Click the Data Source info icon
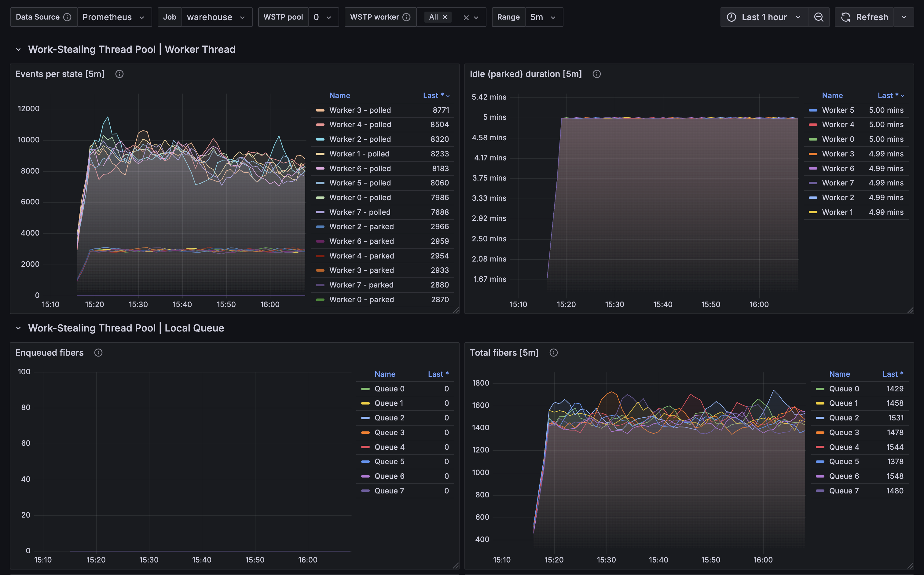 pyautogui.click(x=67, y=17)
